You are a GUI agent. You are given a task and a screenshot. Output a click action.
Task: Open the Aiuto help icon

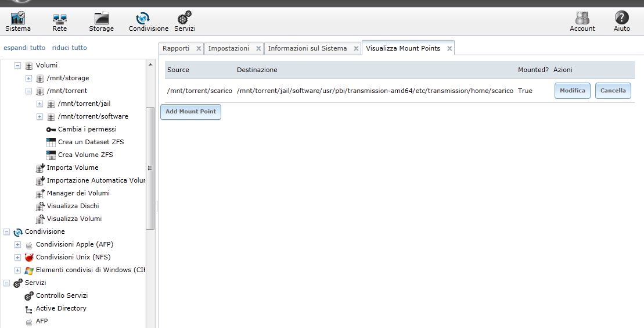pos(622,17)
